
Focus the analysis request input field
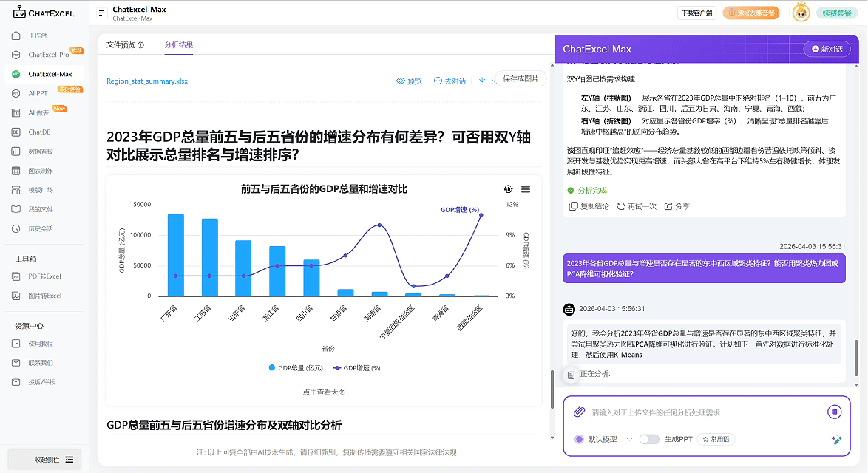(703, 412)
